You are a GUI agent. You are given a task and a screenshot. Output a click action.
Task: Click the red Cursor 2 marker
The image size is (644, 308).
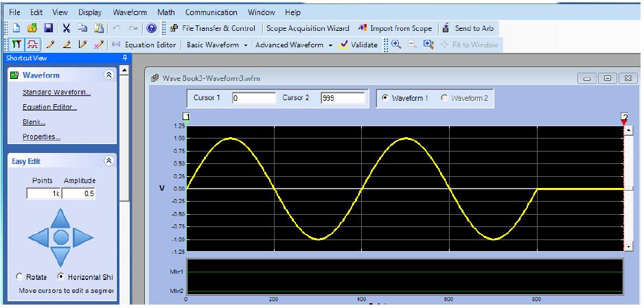pos(624,119)
